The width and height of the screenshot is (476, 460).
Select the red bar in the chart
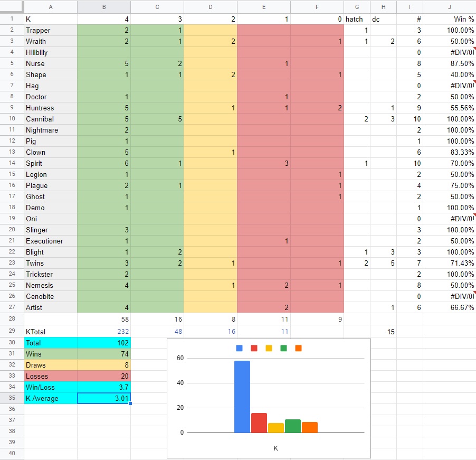(x=259, y=423)
